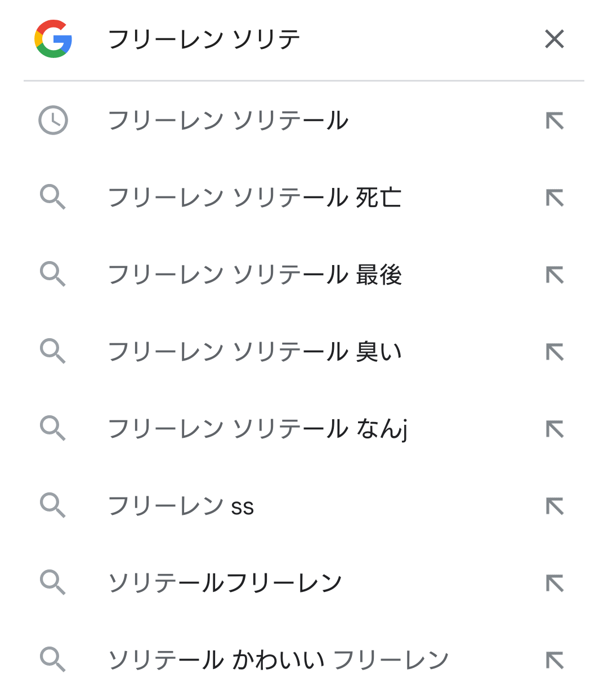Open the suggestion フリーレン ソリテール 臭い
This screenshot has height=700, width=608.
(x=254, y=352)
